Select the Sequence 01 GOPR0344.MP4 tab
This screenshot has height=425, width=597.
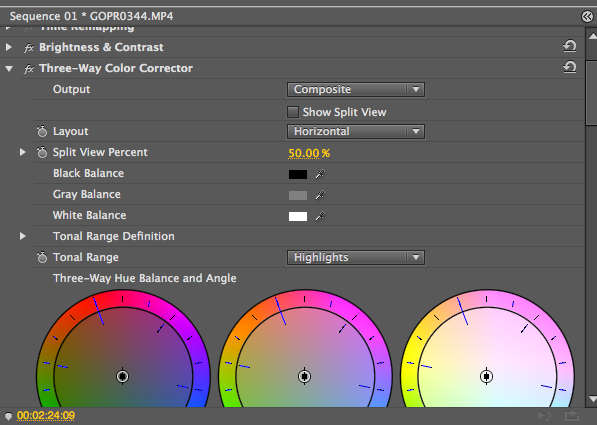91,16
